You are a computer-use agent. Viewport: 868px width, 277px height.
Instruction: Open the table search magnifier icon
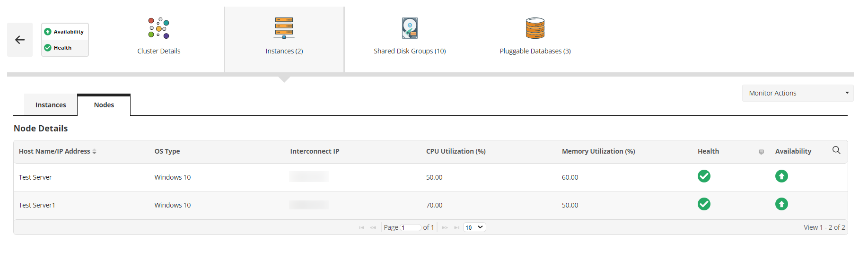point(836,150)
